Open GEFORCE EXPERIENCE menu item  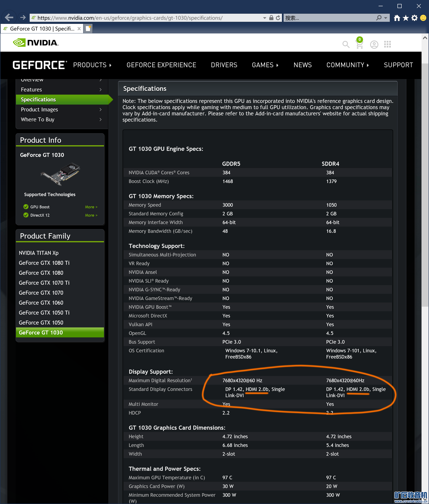161,65
